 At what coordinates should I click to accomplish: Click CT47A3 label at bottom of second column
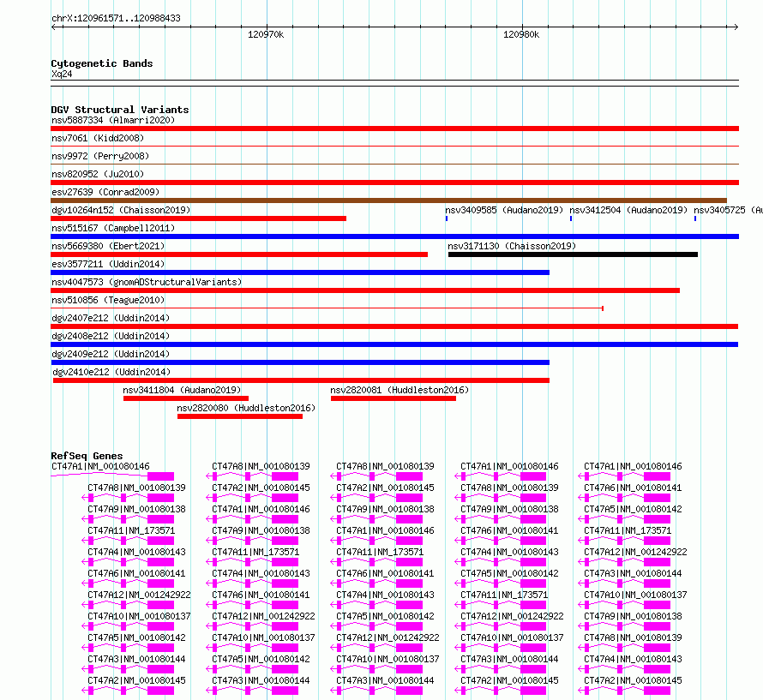[261, 680]
